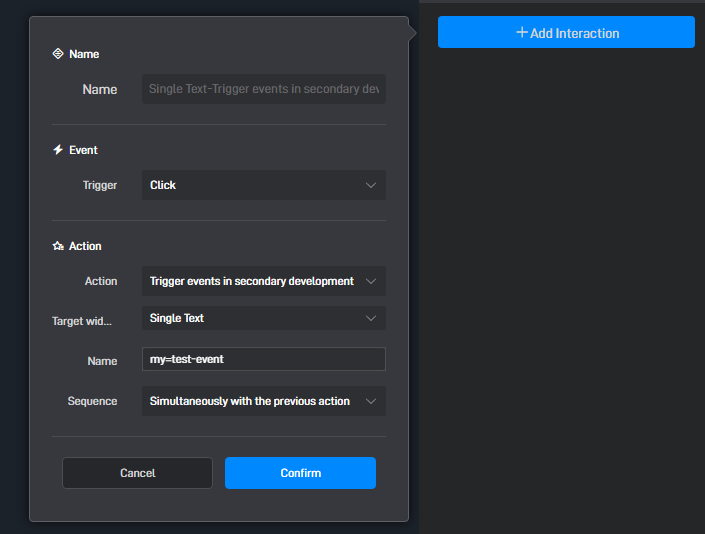Click the Action label beside the action dropdown
This screenshot has width=705, height=534.
(101, 281)
